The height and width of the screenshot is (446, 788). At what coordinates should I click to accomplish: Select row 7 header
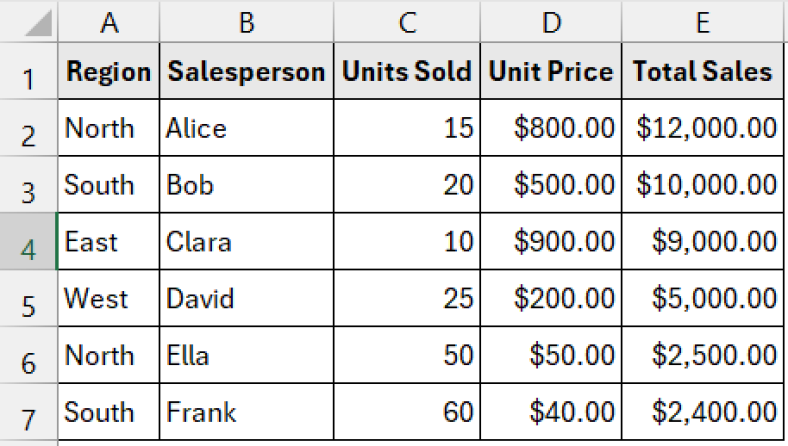point(29,412)
